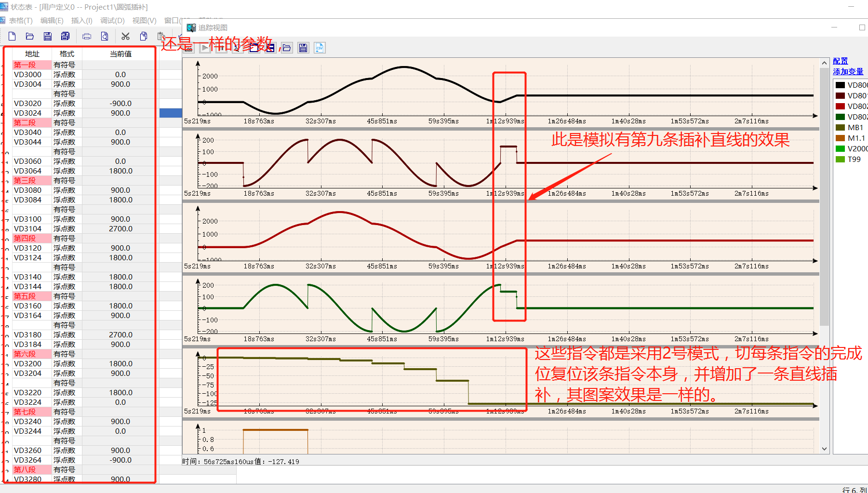Click the trace view vertical scrollbar thumb
This screenshot has width=868, height=493.
pos(824,197)
